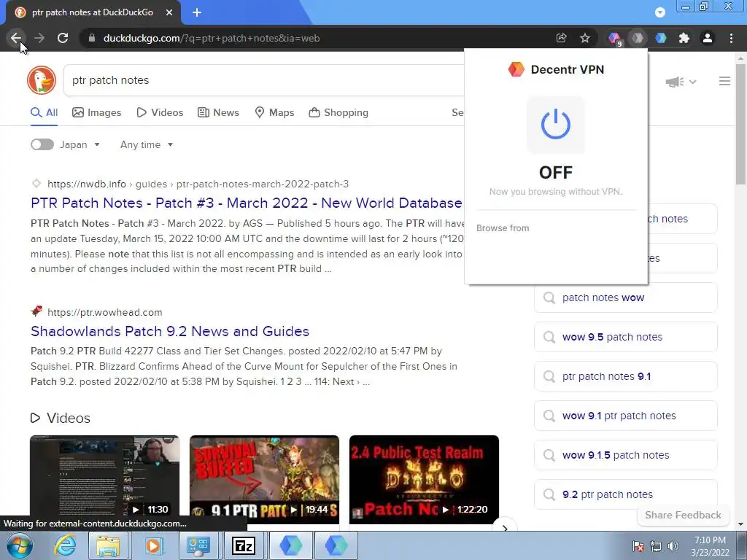Click the volume speaker tray icon
This screenshot has width=747, height=560.
click(x=673, y=545)
